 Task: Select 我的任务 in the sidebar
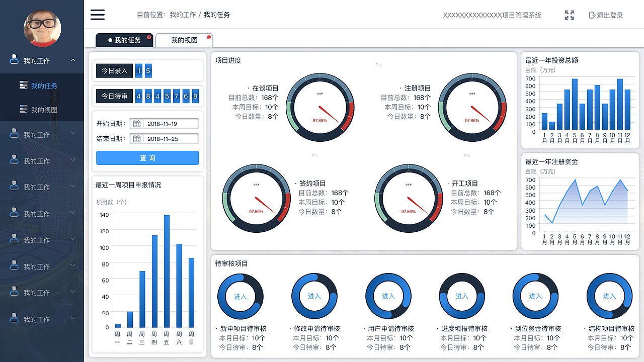click(x=44, y=85)
